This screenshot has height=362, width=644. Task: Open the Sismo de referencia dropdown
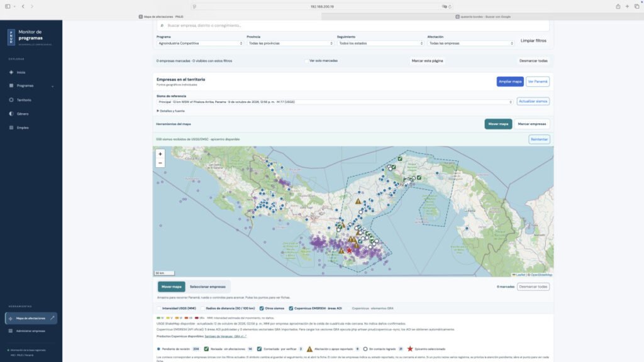[x=335, y=102]
